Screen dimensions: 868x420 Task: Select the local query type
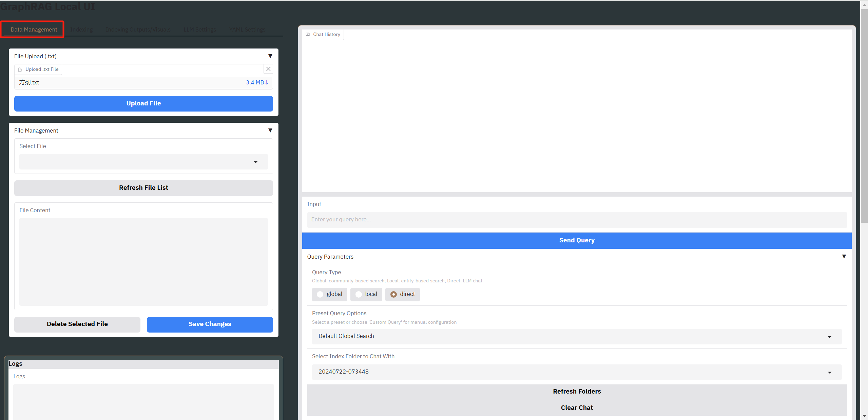pyautogui.click(x=359, y=294)
